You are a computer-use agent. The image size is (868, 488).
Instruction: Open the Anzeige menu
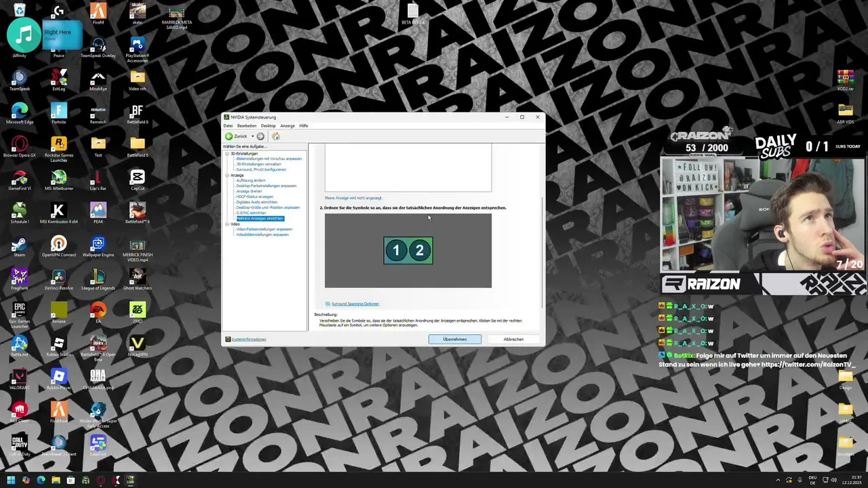pyautogui.click(x=288, y=125)
